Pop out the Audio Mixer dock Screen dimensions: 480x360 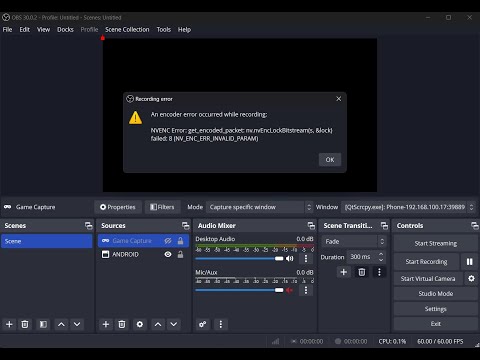(311, 226)
